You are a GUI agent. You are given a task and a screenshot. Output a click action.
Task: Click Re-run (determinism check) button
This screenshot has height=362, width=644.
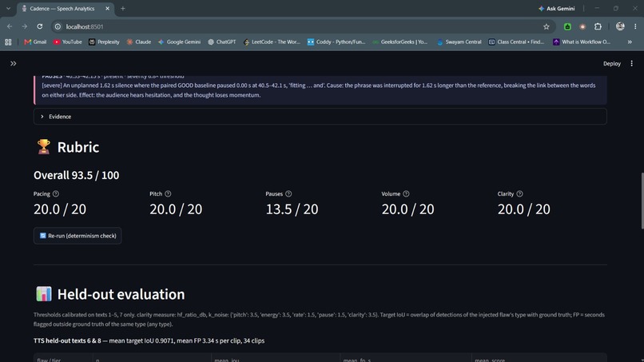78,236
